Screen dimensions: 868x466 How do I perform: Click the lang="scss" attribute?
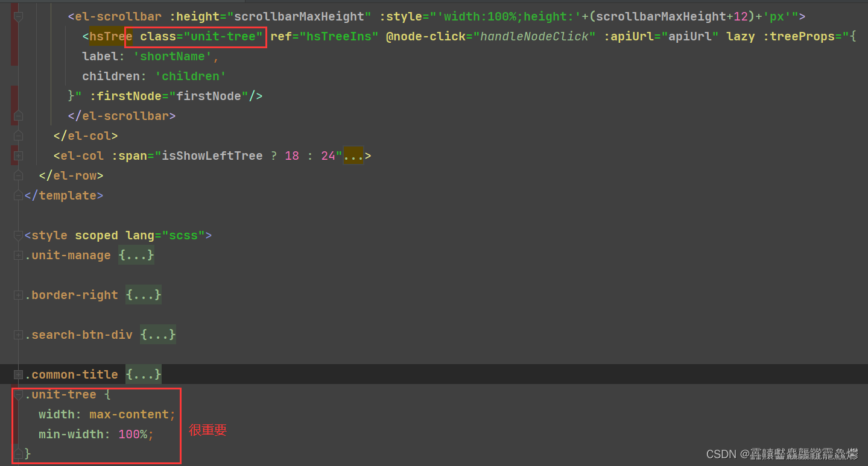pos(165,235)
